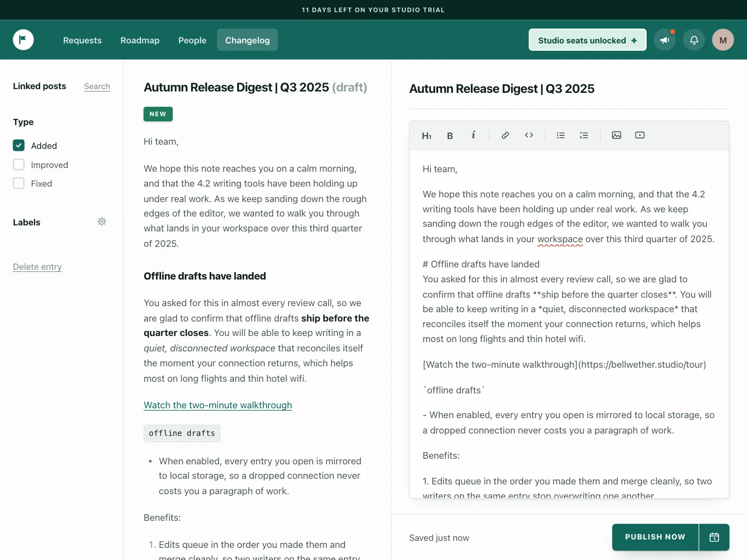
Task: Go to the People tab
Action: pyautogui.click(x=192, y=40)
